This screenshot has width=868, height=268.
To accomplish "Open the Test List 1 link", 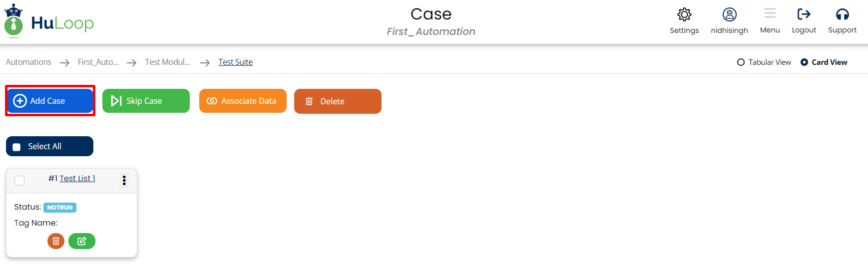I will click(77, 178).
